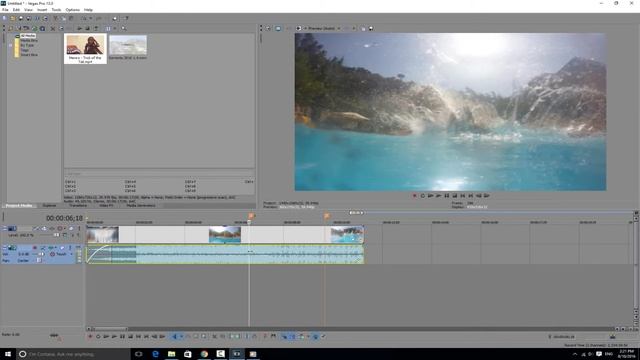The image size is (640, 360).
Task: Copy preview snapshot to clipboard
Action: pos(363,29)
